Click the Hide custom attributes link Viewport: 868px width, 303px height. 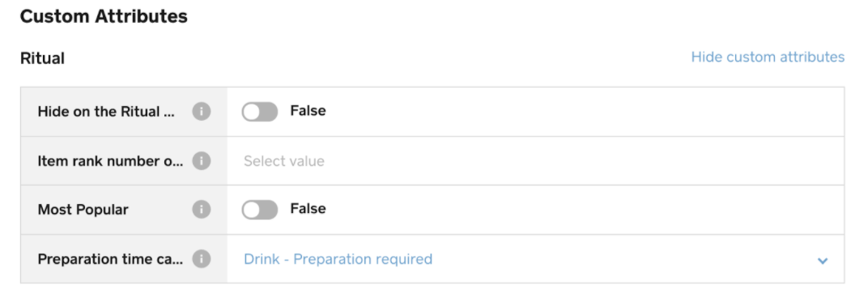pyautogui.click(x=768, y=57)
